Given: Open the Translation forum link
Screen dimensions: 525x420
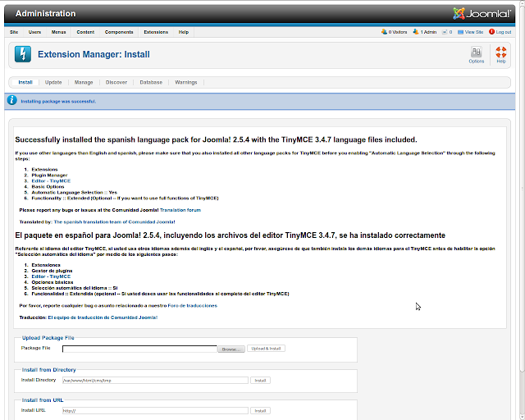Looking at the screenshot, I should 180,210.
